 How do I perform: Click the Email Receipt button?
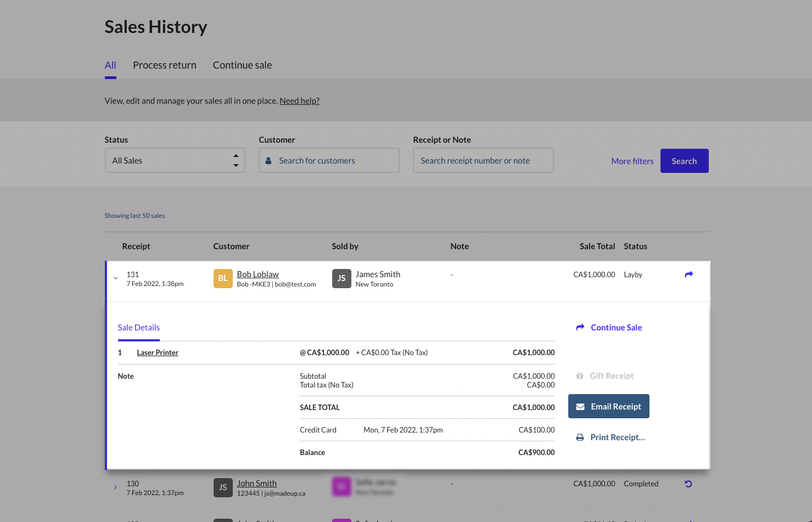click(609, 406)
